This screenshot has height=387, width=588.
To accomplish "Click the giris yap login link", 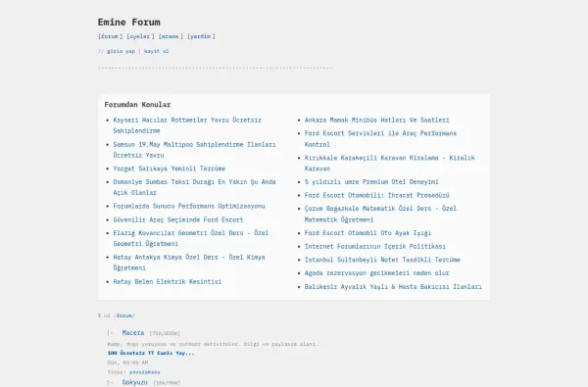I will (121, 51).
